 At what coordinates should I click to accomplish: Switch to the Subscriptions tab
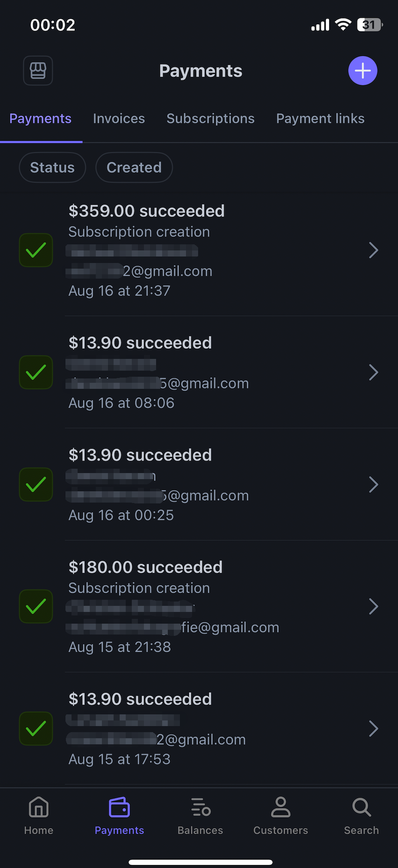click(x=210, y=118)
